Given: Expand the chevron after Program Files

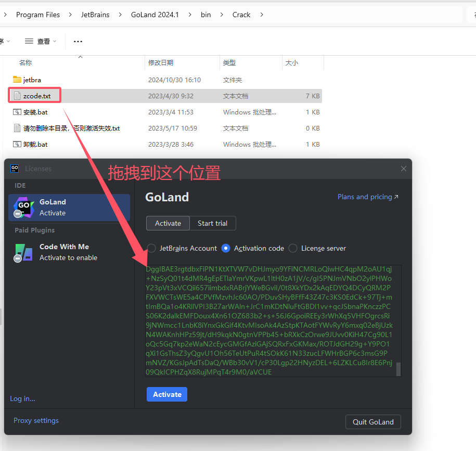Looking at the screenshot, I should click(x=70, y=15).
